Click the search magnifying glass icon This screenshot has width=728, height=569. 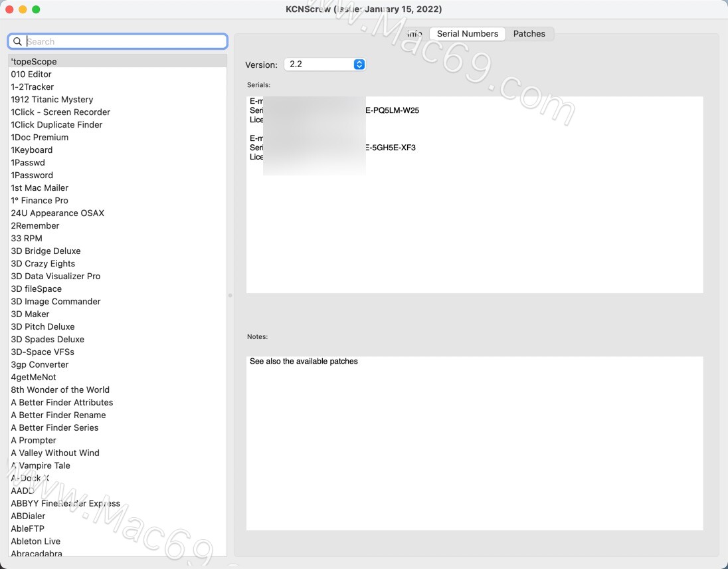(17, 41)
